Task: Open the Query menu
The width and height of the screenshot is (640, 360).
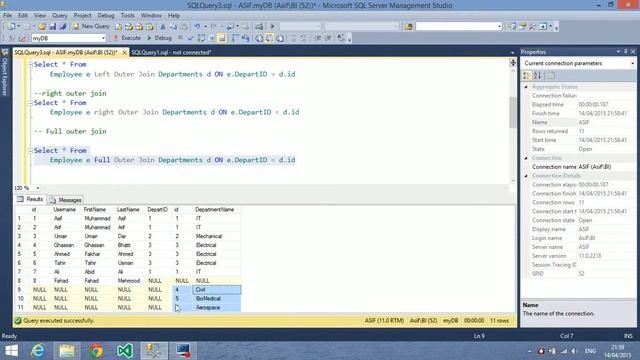Action: [x=60, y=16]
